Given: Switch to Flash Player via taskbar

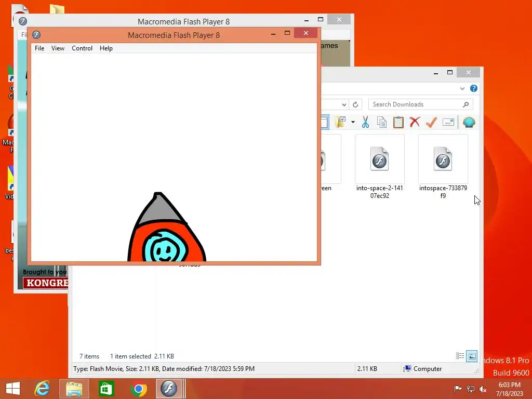Looking at the screenshot, I should coord(169,389).
